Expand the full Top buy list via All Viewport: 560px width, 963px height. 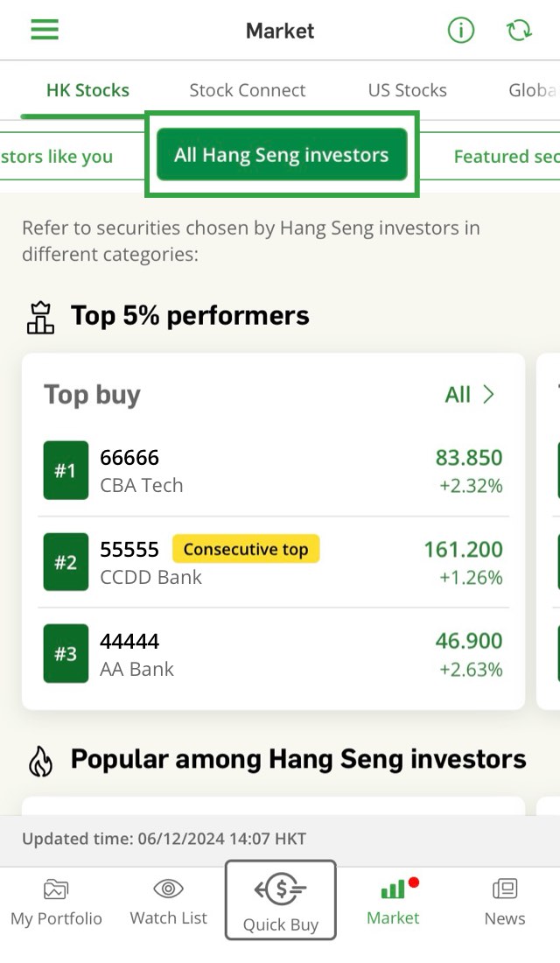pyautogui.click(x=470, y=395)
